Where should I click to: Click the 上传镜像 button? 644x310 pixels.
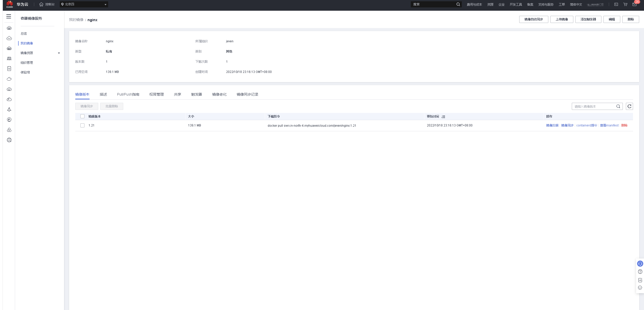tap(562, 19)
